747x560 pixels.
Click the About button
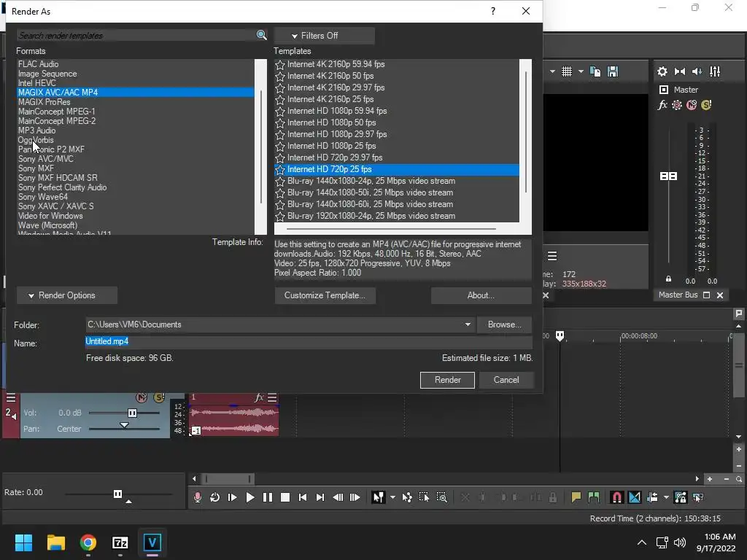coord(481,295)
